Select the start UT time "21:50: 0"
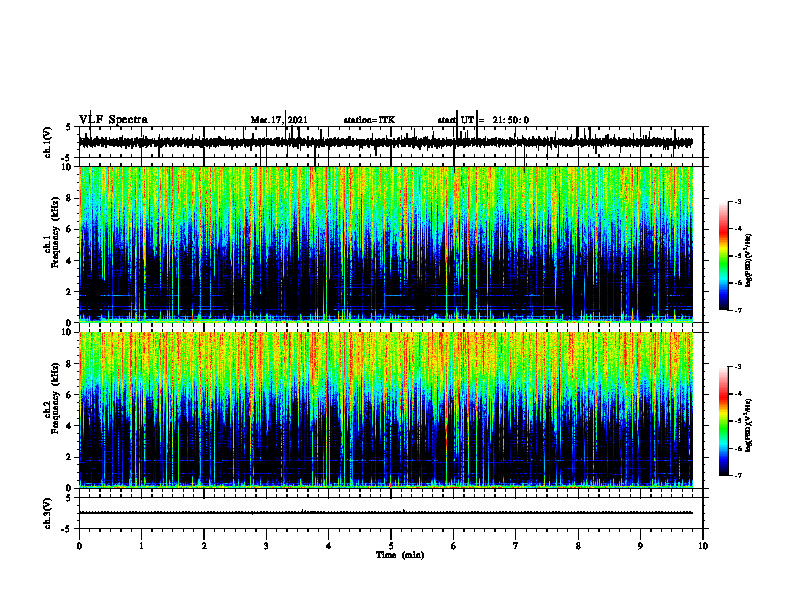The width and height of the screenshot is (792, 612). coord(511,120)
